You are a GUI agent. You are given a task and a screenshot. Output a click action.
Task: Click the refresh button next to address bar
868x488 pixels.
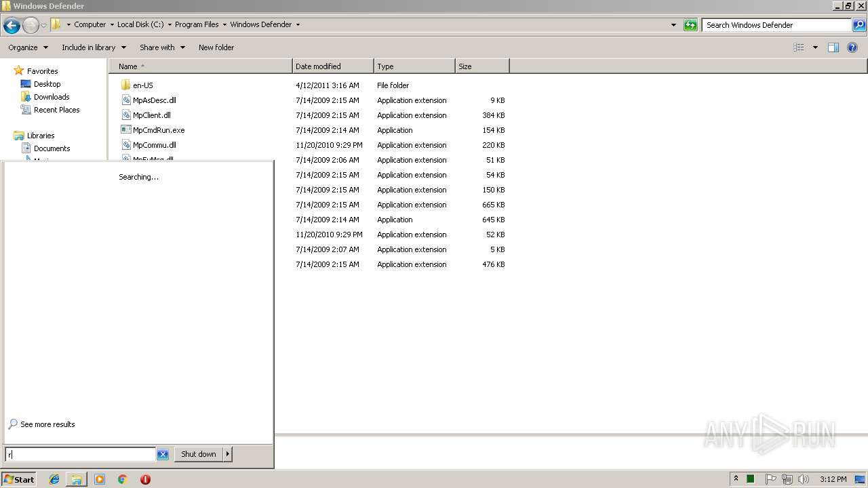(x=690, y=25)
